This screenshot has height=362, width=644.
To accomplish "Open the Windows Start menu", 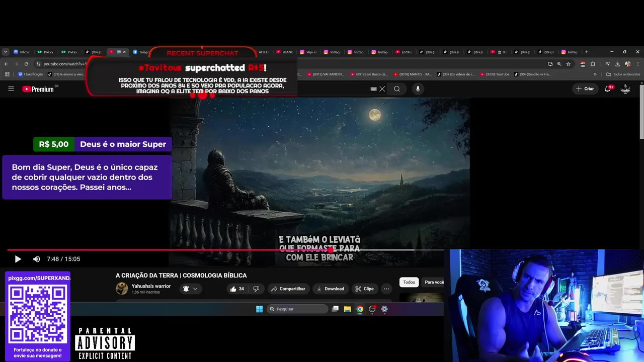I will click(x=259, y=309).
